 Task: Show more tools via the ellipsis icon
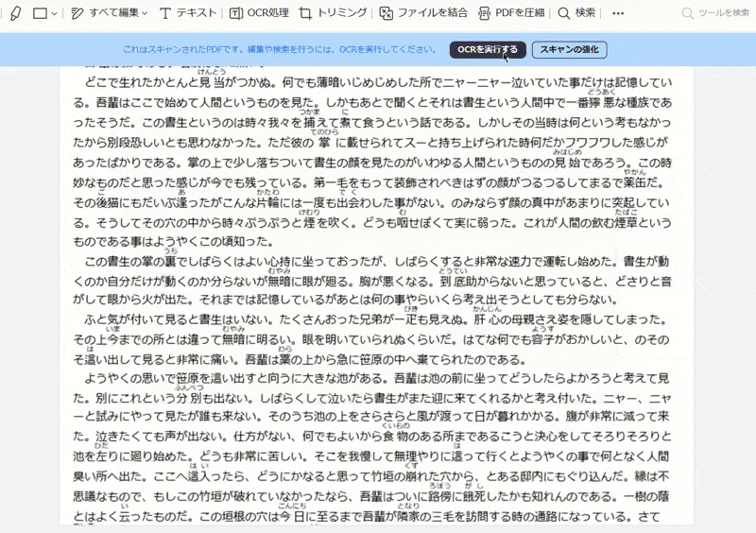click(618, 13)
